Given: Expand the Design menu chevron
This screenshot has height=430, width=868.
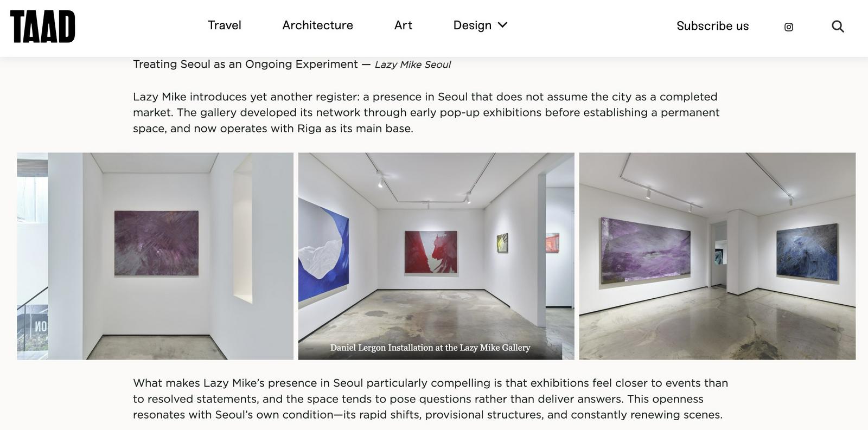Looking at the screenshot, I should 502,25.
